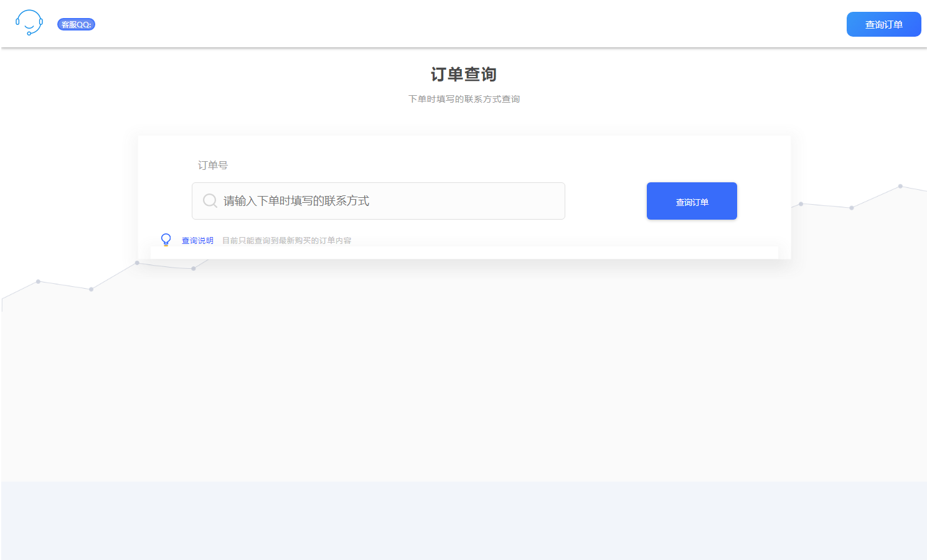Click the 订单查询 page title
The image size is (927, 560).
[x=464, y=74]
